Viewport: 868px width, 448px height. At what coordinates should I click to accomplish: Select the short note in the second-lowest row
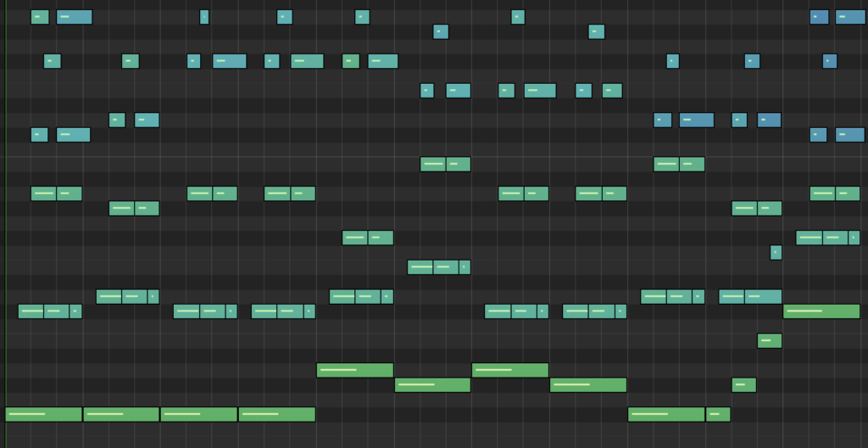[743, 385]
